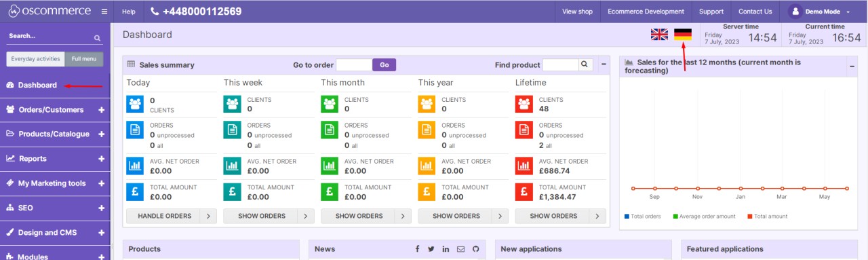Toggle the hamburger sidebar menu icon
Screen dimensions: 868x260
coord(104,12)
